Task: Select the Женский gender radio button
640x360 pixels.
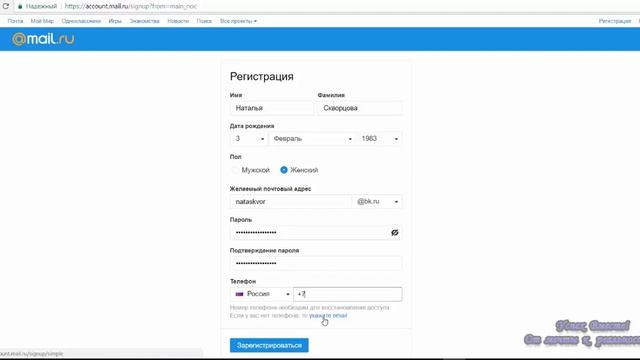Action: [x=284, y=170]
